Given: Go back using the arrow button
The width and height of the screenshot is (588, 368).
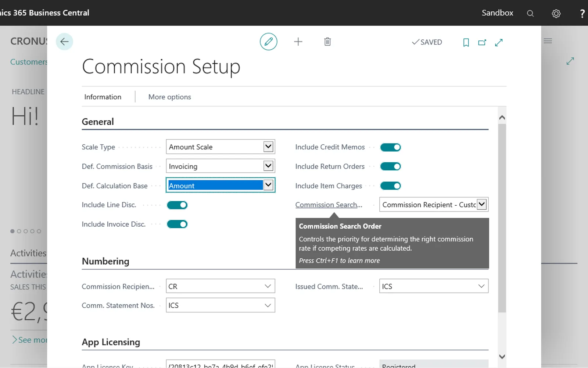Looking at the screenshot, I should (64, 42).
